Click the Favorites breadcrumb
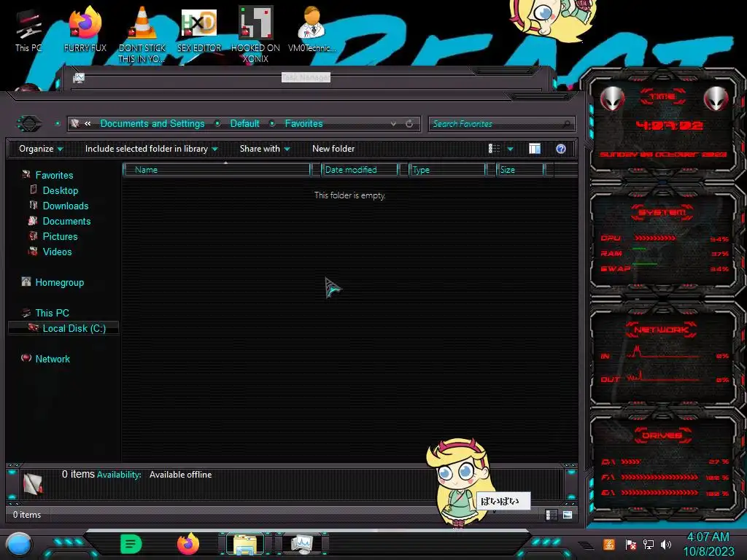 [x=304, y=124]
